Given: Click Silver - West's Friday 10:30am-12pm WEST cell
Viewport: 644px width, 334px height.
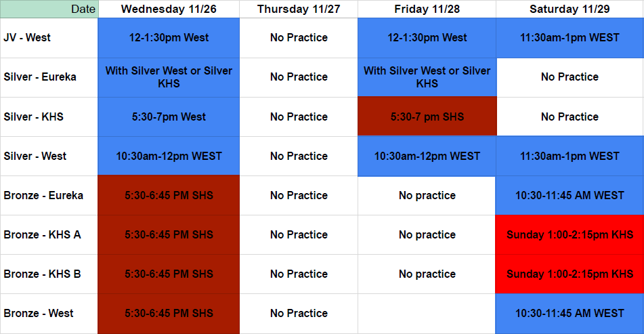Looking at the screenshot, I should [427, 156].
